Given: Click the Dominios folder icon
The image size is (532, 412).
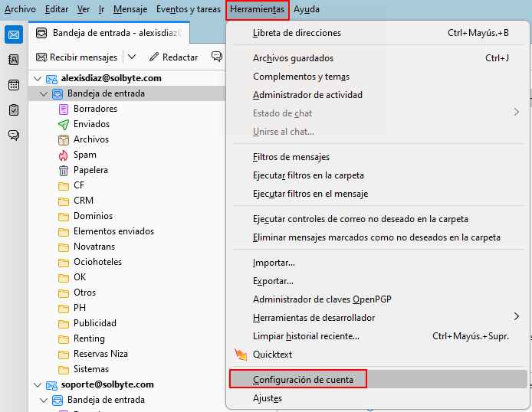Looking at the screenshot, I should coord(64,217).
